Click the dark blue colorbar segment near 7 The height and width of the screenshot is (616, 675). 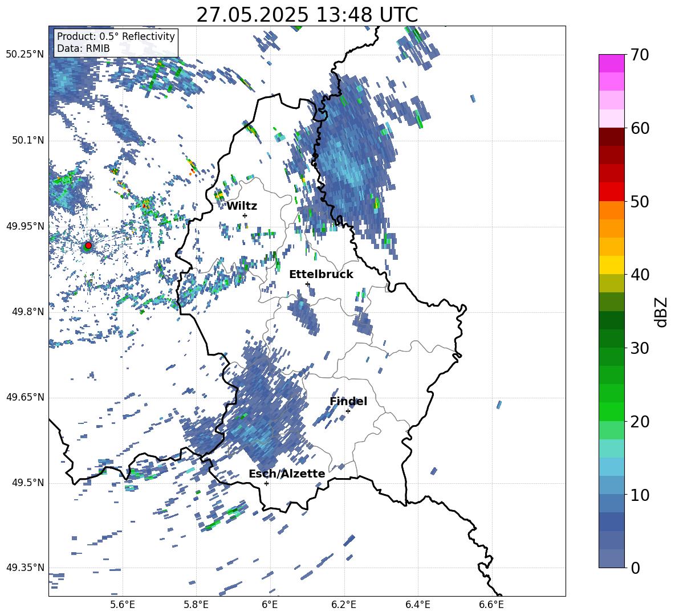click(x=611, y=521)
